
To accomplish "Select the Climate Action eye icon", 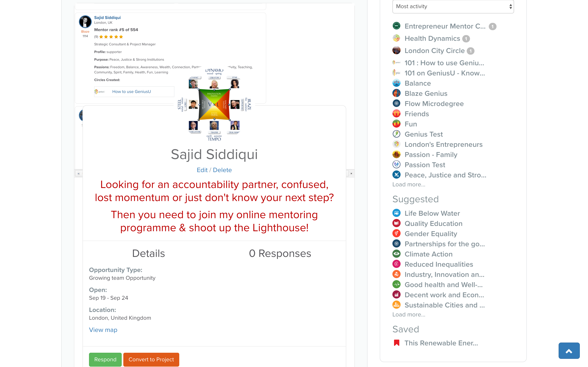I will [396, 254].
